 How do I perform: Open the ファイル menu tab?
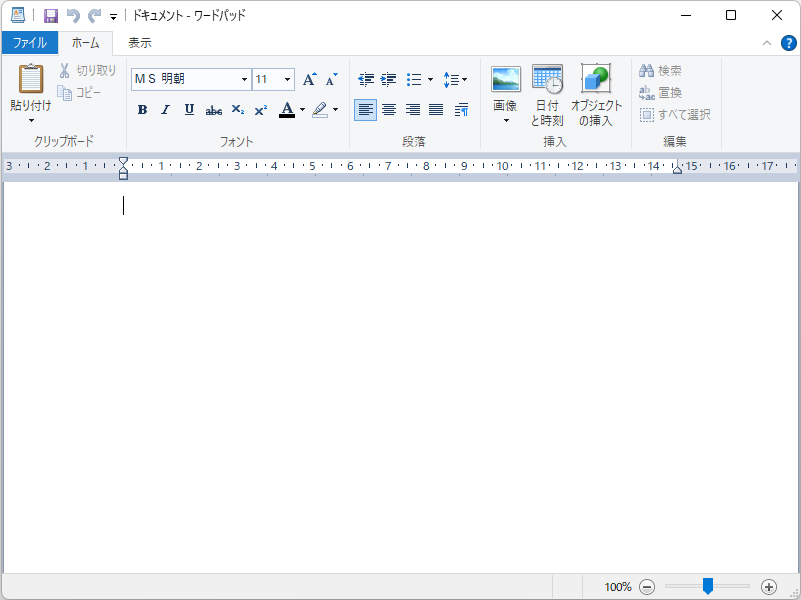pyautogui.click(x=30, y=43)
